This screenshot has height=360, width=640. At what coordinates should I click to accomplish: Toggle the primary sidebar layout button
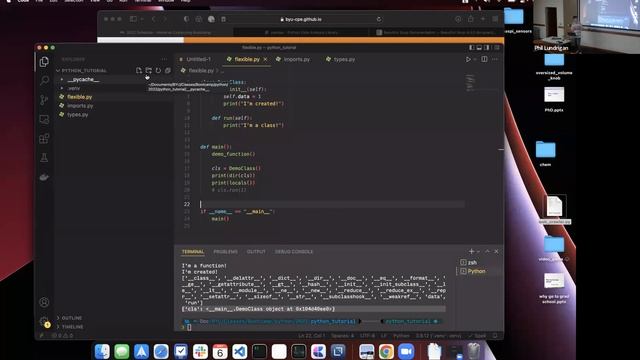[x=471, y=48]
